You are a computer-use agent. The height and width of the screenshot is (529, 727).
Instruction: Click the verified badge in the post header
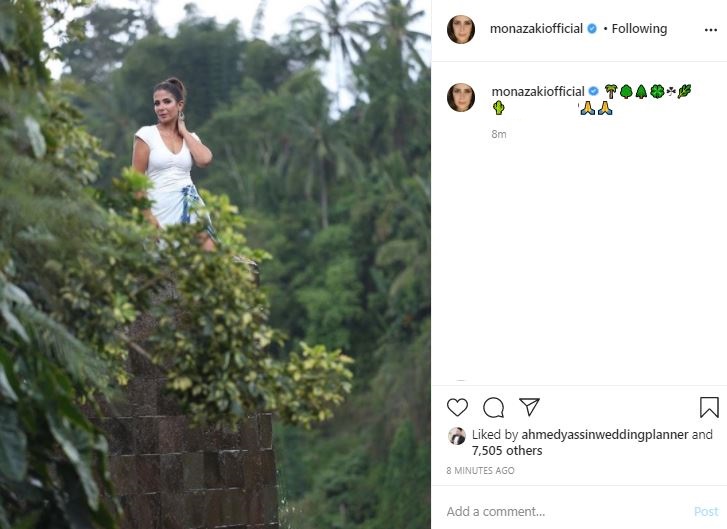(x=592, y=29)
